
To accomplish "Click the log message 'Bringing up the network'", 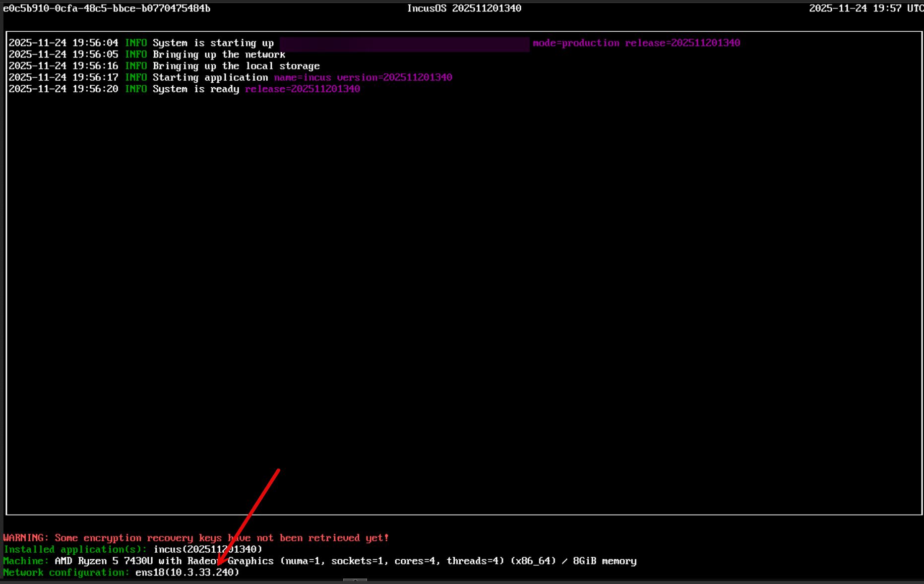I will [219, 55].
